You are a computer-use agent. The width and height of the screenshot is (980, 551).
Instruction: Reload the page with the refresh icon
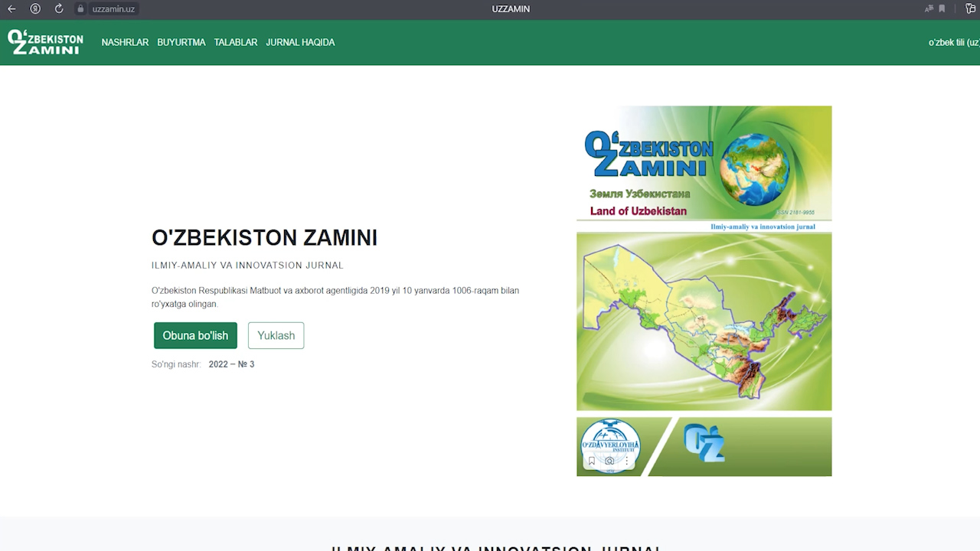[59, 9]
